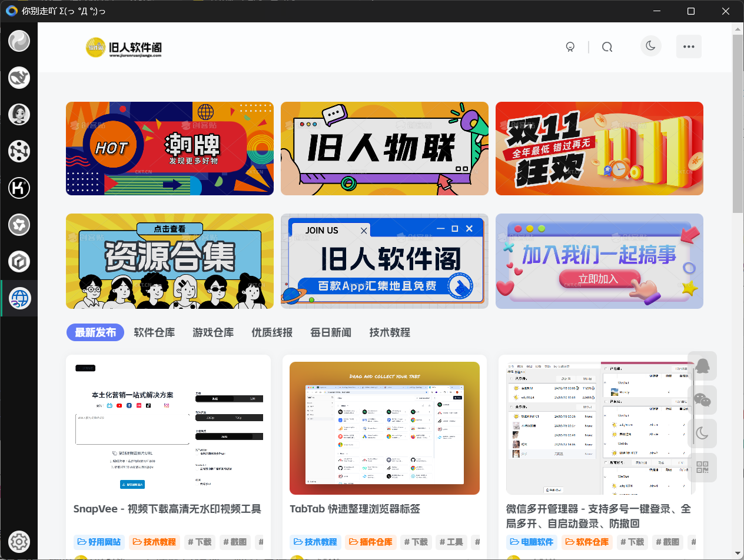
Task: Open the QQ contact icon on the right edge
Action: [x=702, y=365]
